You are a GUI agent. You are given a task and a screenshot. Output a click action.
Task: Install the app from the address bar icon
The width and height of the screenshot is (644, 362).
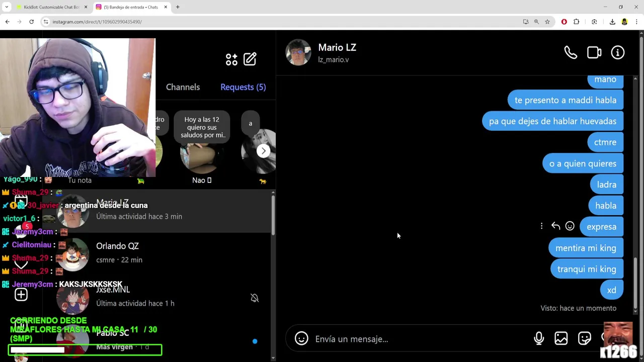[x=526, y=22]
